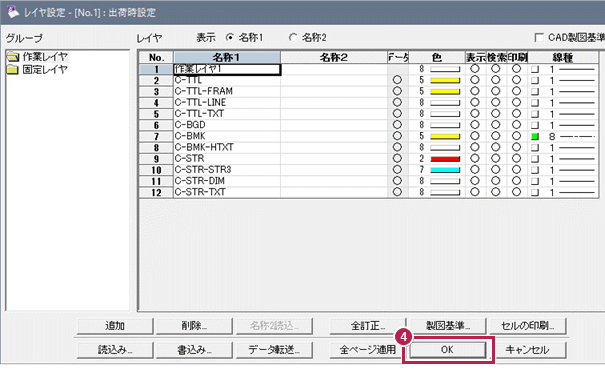Image resolution: width=605 pixels, height=369 pixels.
Task: Click the 色 column header
Action: (437, 58)
